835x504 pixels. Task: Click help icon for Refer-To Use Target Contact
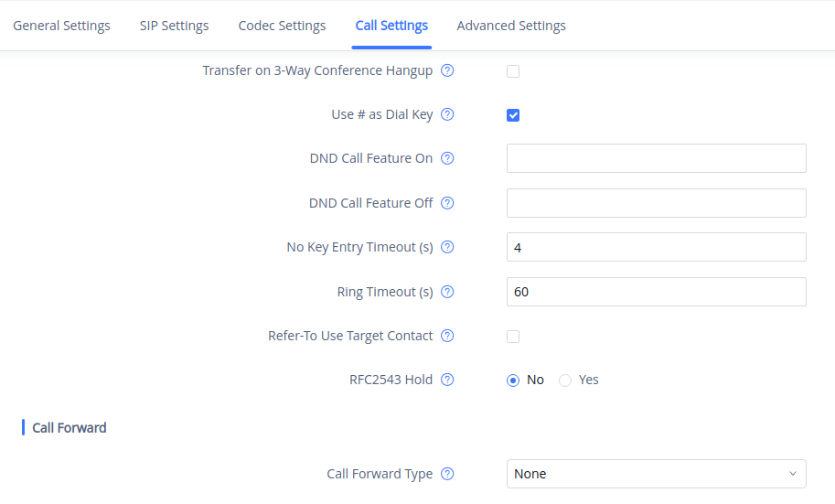point(448,336)
